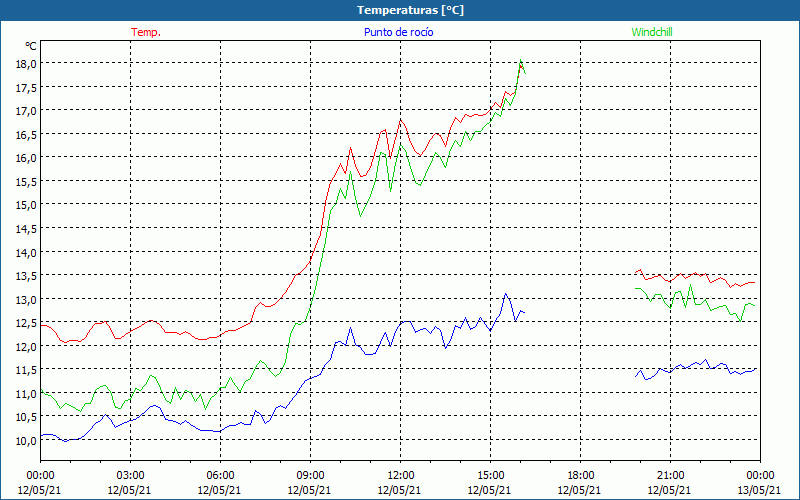800x500 pixels.
Task: Click the 13,5 y-axis value
Action: [26, 276]
